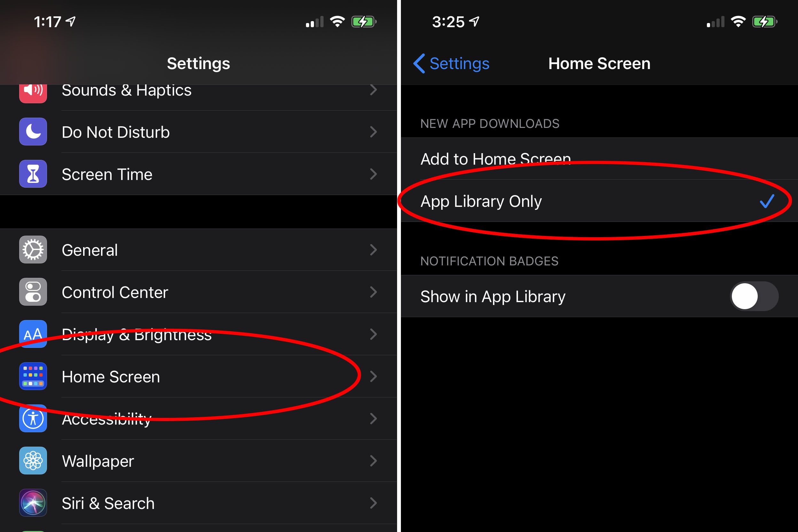Open General settings

pos(199,249)
